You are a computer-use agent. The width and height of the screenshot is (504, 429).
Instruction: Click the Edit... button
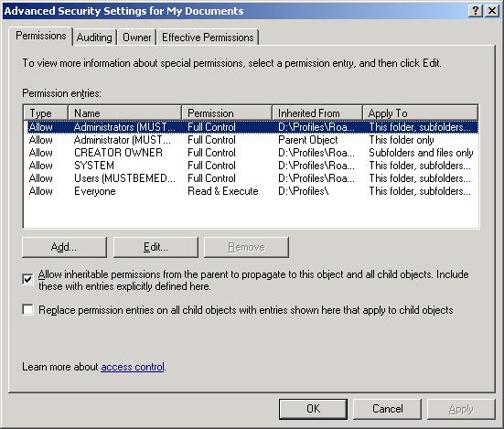coord(155,247)
